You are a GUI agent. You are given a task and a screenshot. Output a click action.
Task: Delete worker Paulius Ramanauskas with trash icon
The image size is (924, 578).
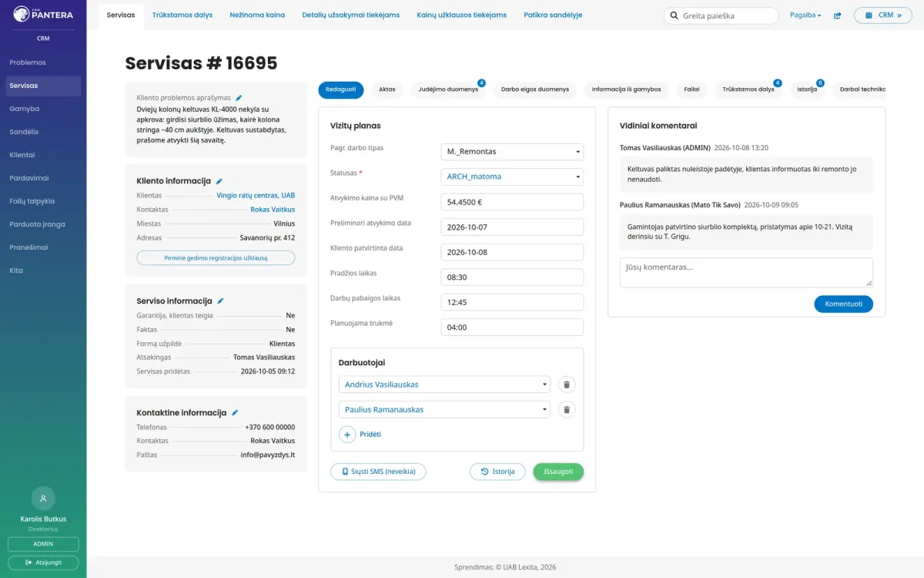coord(566,410)
